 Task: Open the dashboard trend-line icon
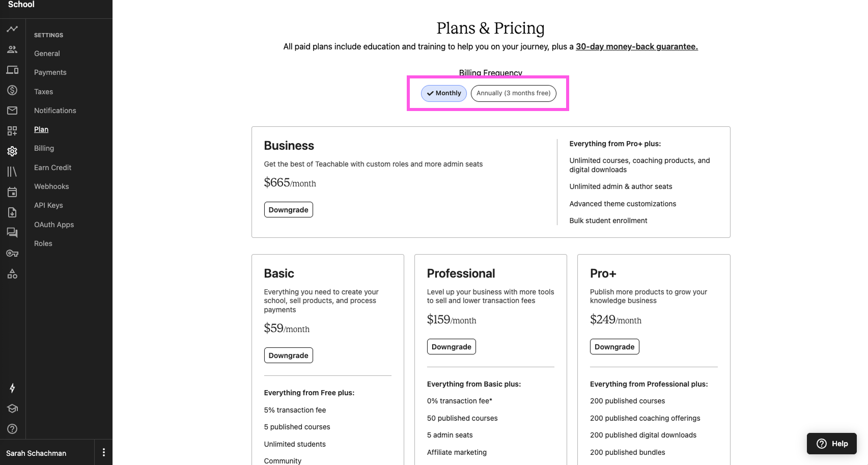pyautogui.click(x=12, y=29)
